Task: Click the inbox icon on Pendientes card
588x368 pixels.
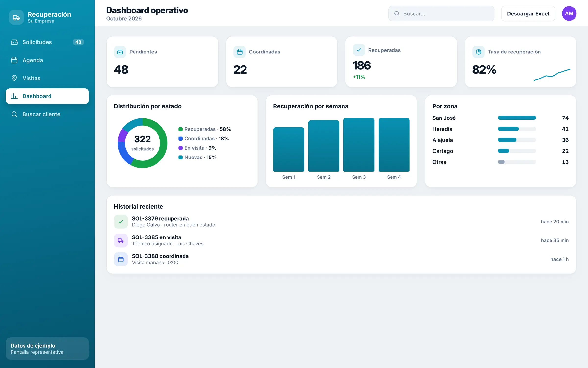Action: click(120, 52)
